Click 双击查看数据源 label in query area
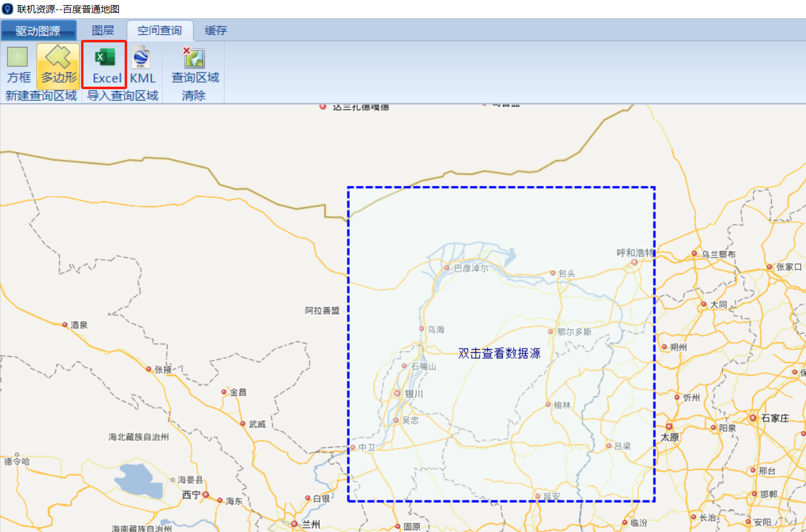The image size is (806, 532). point(499,354)
